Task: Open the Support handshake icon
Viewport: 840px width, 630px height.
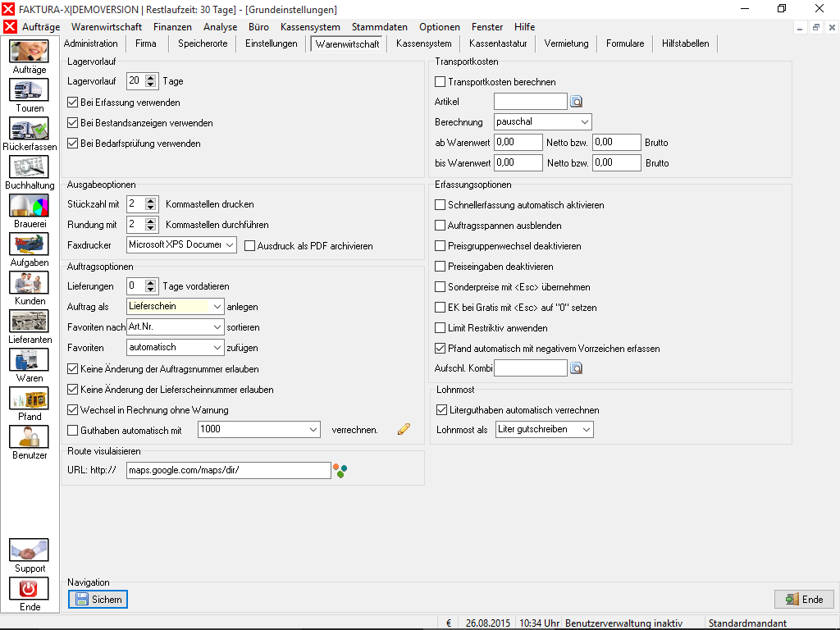Action: (x=29, y=550)
